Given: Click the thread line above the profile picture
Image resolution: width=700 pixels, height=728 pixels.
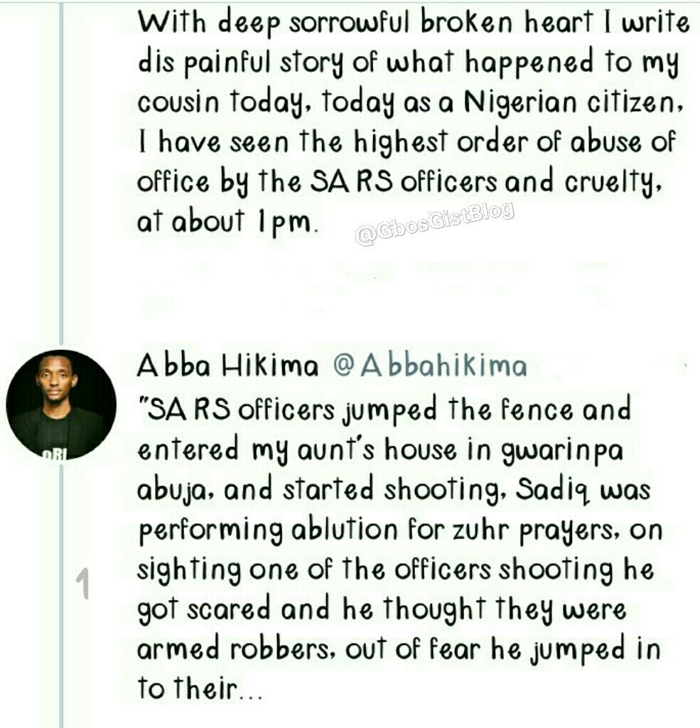Looking at the screenshot, I should (62, 178).
